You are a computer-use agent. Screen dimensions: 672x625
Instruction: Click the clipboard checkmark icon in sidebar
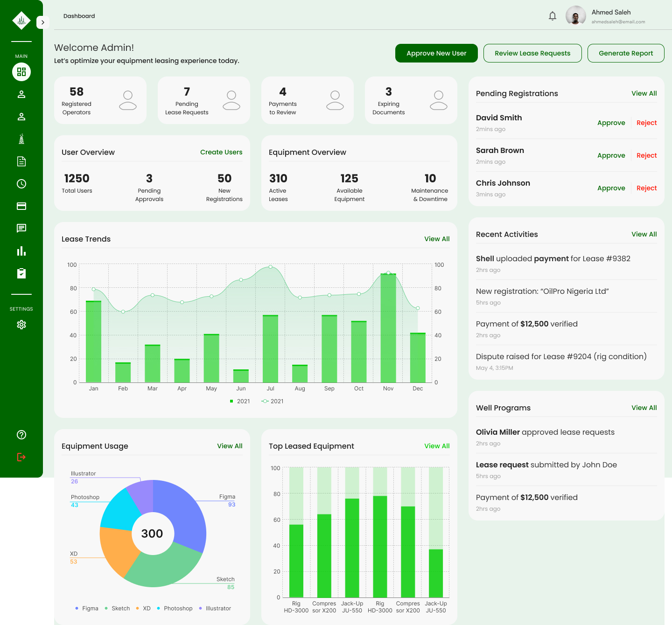(x=21, y=273)
